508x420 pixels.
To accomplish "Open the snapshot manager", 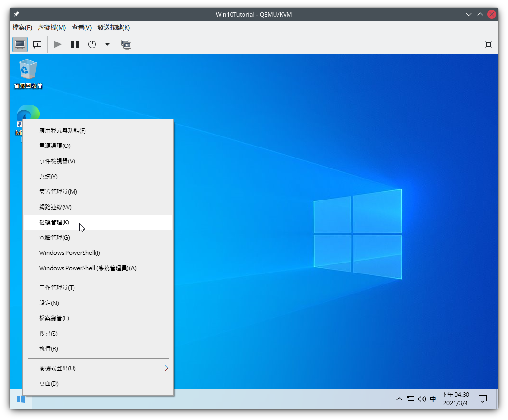I will (126, 44).
